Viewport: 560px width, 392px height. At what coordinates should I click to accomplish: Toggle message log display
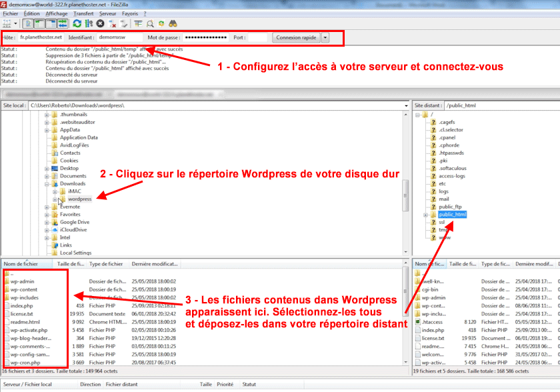tap(28, 23)
